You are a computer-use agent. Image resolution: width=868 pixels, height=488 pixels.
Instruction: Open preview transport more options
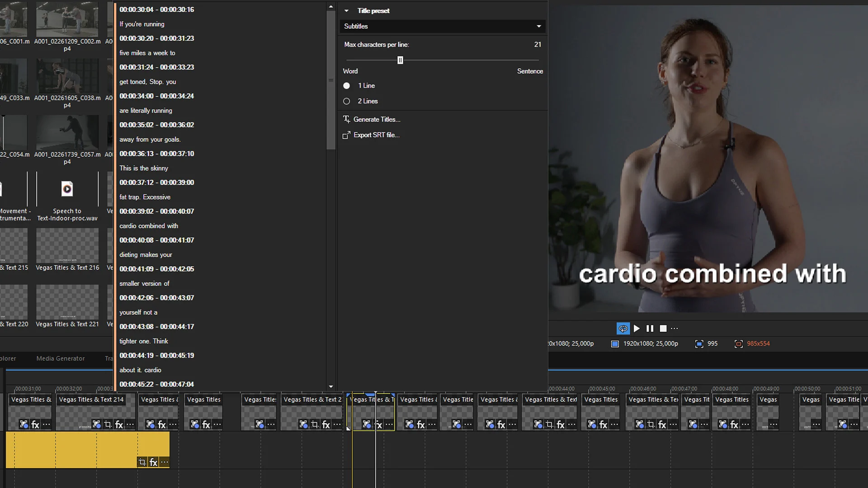pos(675,328)
